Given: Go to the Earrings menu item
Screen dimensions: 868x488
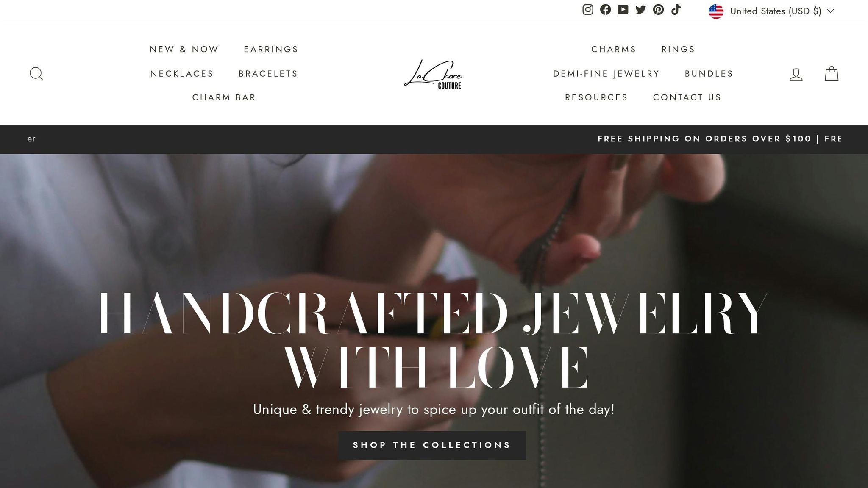Looking at the screenshot, I should tap(271, 49).
